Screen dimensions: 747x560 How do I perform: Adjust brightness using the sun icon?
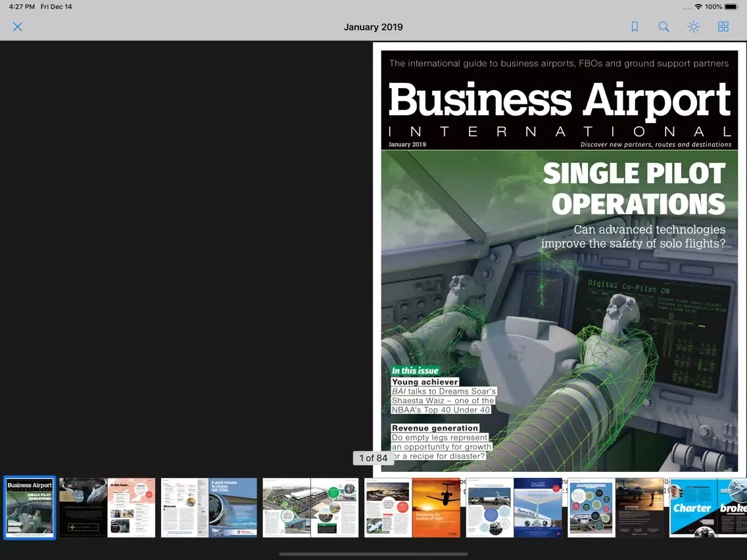[694, 27]
